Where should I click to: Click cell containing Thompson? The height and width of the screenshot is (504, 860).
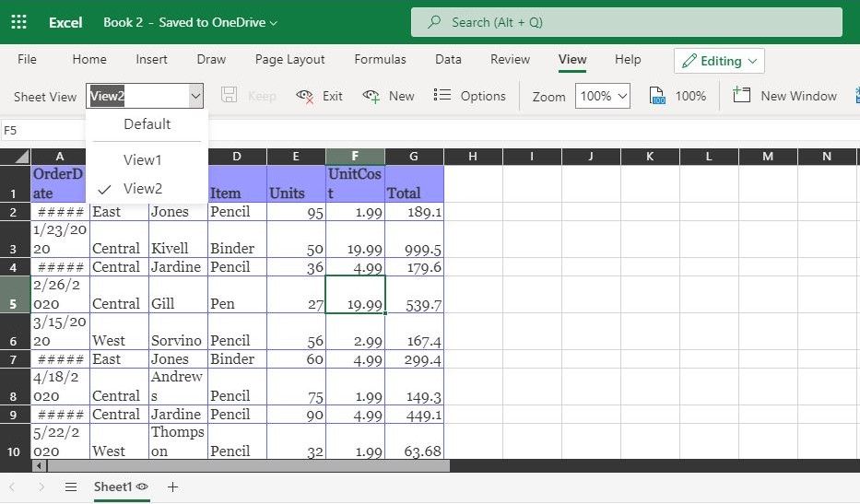(x=178, y=441)
